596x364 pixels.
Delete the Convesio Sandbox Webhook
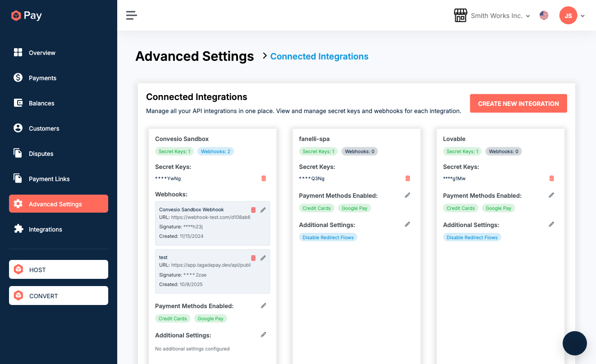[253, 210]
